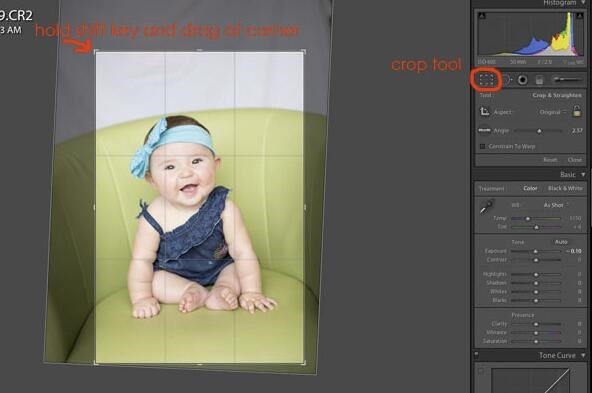Open the Aspect Original dropdown

(x=553, y=112)
